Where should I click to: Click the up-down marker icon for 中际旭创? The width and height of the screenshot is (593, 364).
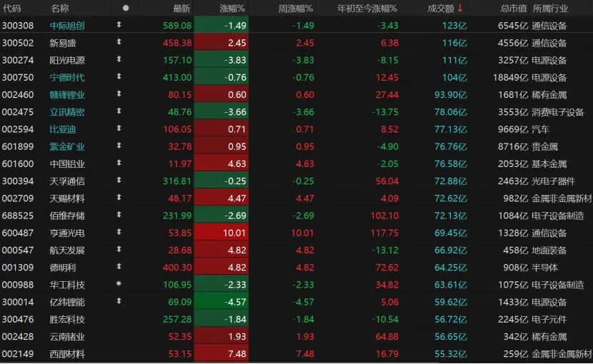(119, 25)
